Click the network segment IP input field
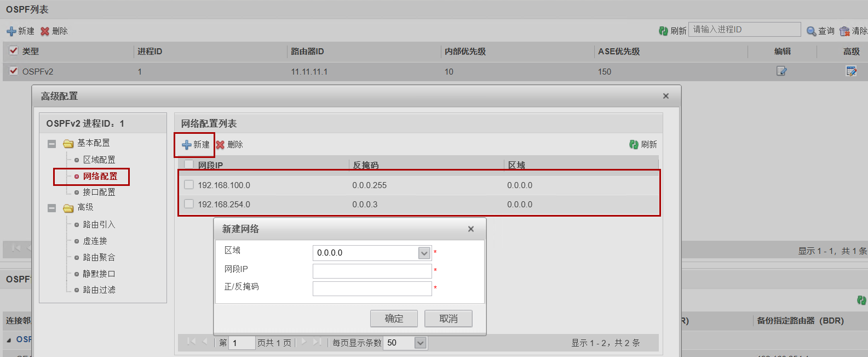The height and width of the screenshot is (357, 868). [372, 271]
